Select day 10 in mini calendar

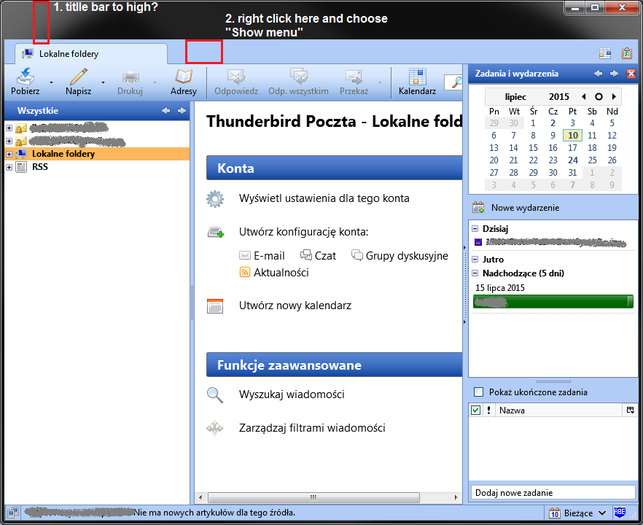(573, 135)
